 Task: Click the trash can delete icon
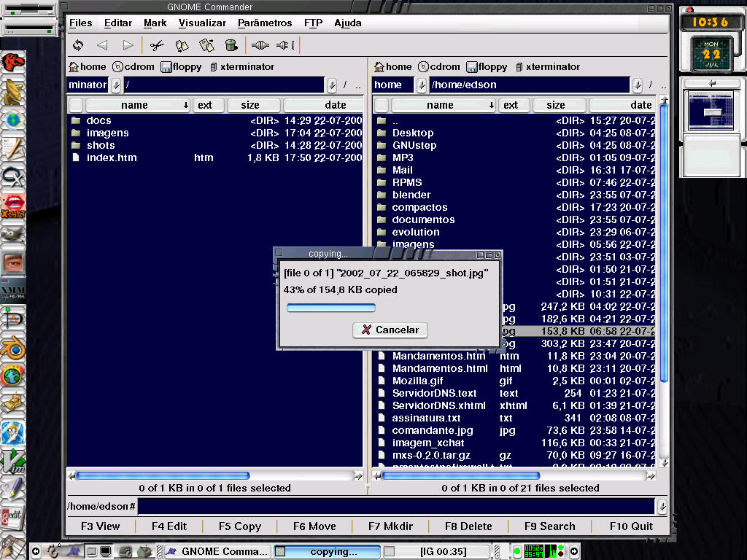[231, 45]
